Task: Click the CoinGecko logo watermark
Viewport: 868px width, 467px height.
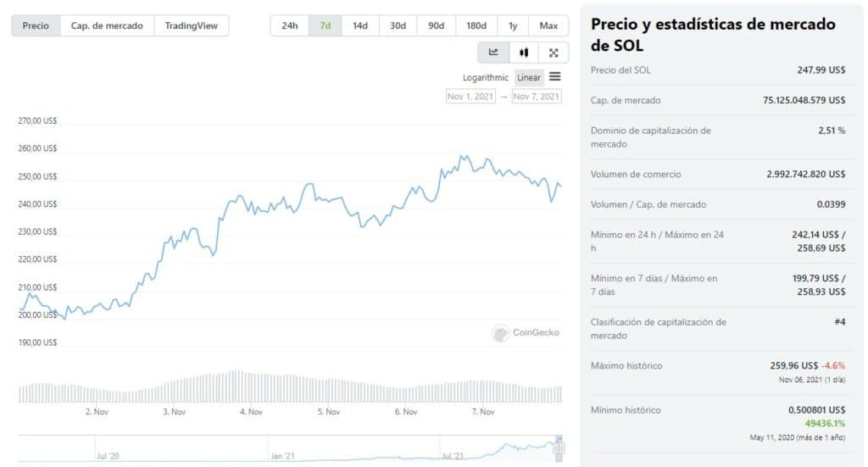Action: (x=526, y=332)
